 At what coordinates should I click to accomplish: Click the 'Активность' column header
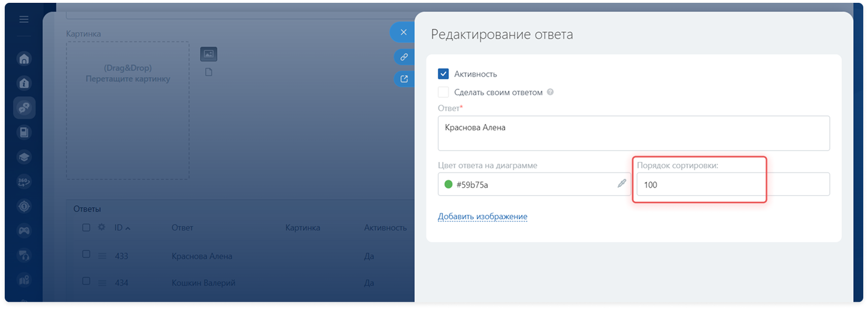385,228
